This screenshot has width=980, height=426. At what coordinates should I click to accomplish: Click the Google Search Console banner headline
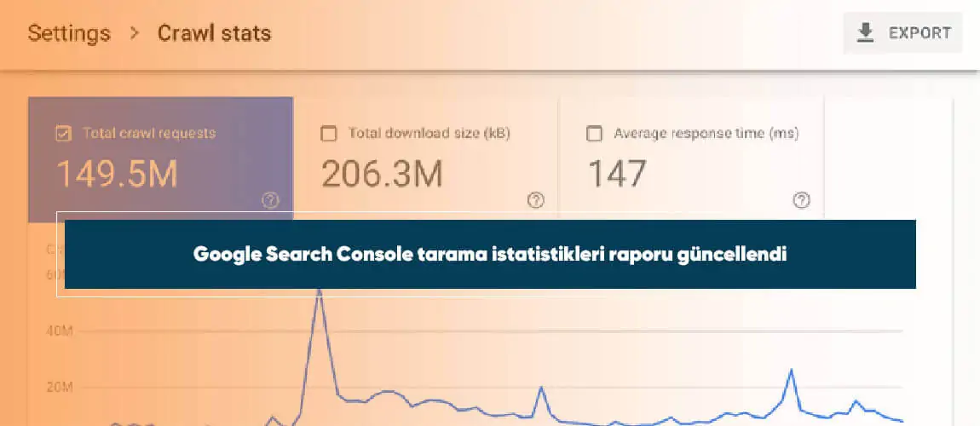coord(489,255)
